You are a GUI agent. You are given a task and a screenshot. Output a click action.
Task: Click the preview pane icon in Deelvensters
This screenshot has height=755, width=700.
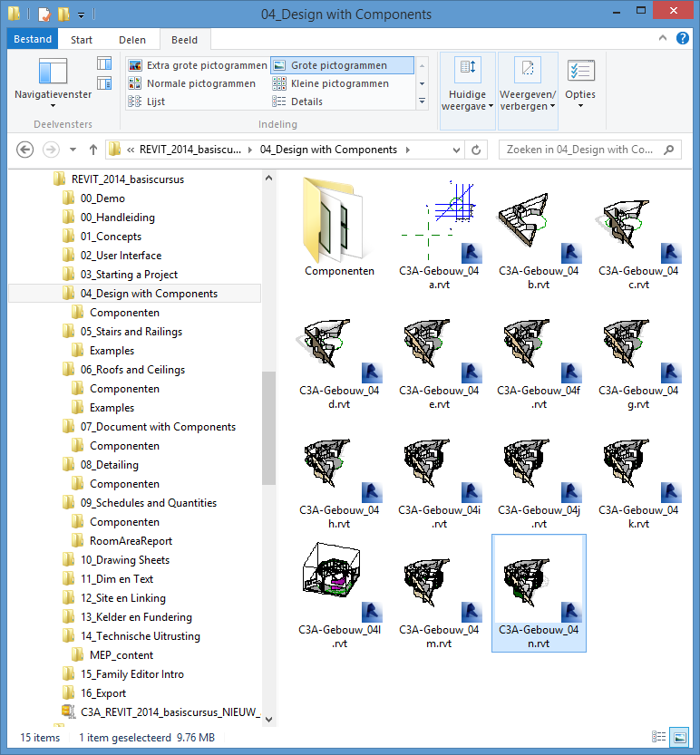pos(104,63)
